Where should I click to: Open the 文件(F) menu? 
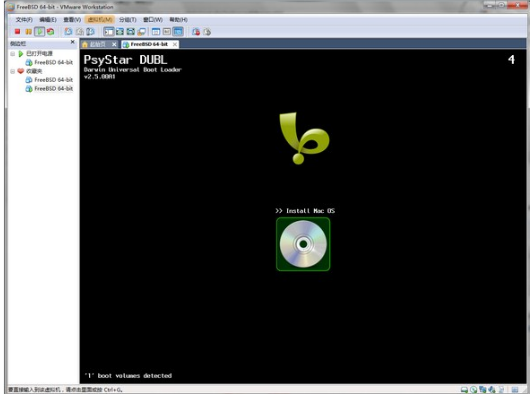click(24, 20)
